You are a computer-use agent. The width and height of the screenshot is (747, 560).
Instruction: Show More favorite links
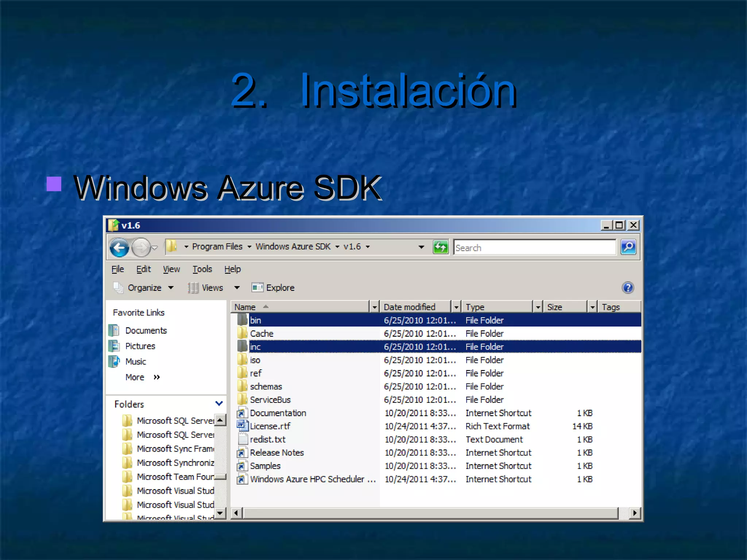[x=143, y=377]
